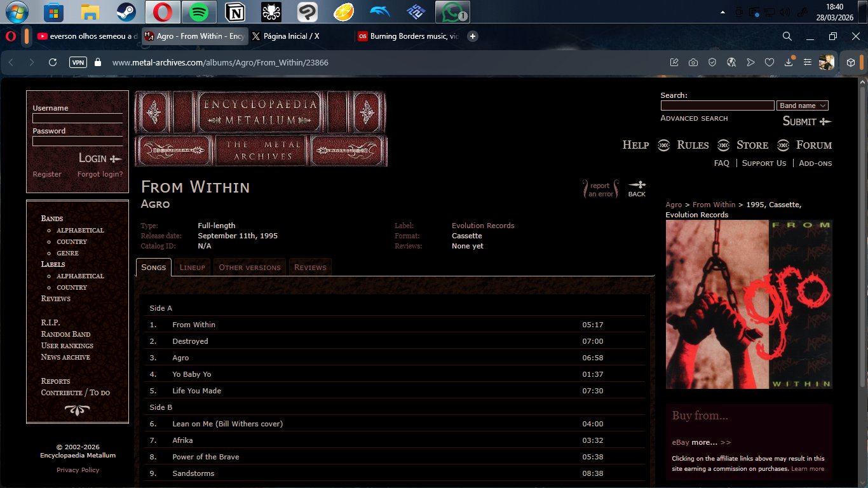Open the search type 'Band name' dropdown
The image size is (868, 488).
803,105
